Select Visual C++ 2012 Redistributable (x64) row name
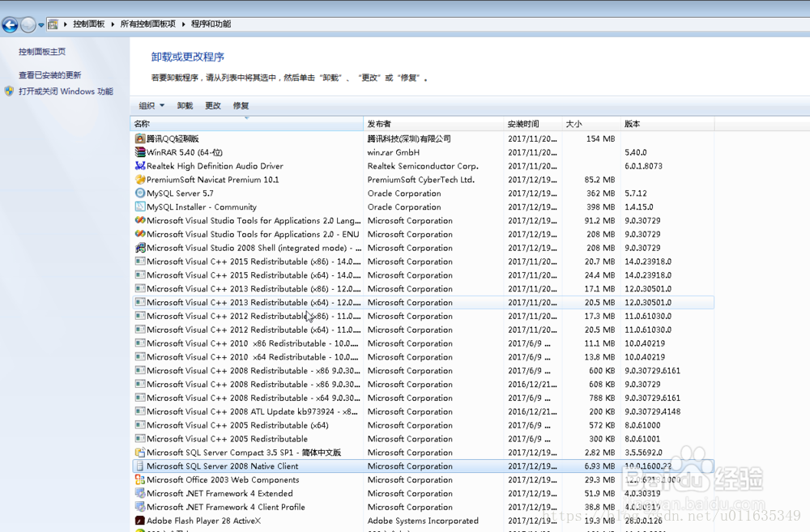 pyautogui.click(x=254, y=330)
